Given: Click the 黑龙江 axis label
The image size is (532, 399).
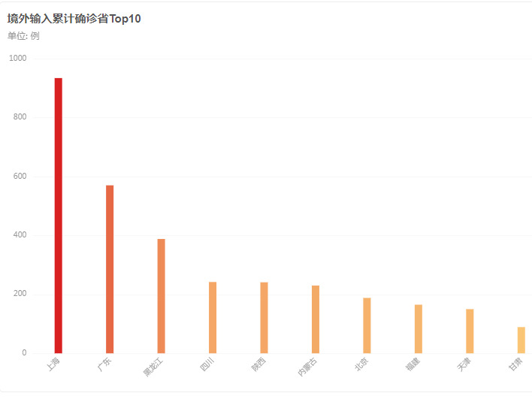Looking at the screenshot, I should [153, 367].
